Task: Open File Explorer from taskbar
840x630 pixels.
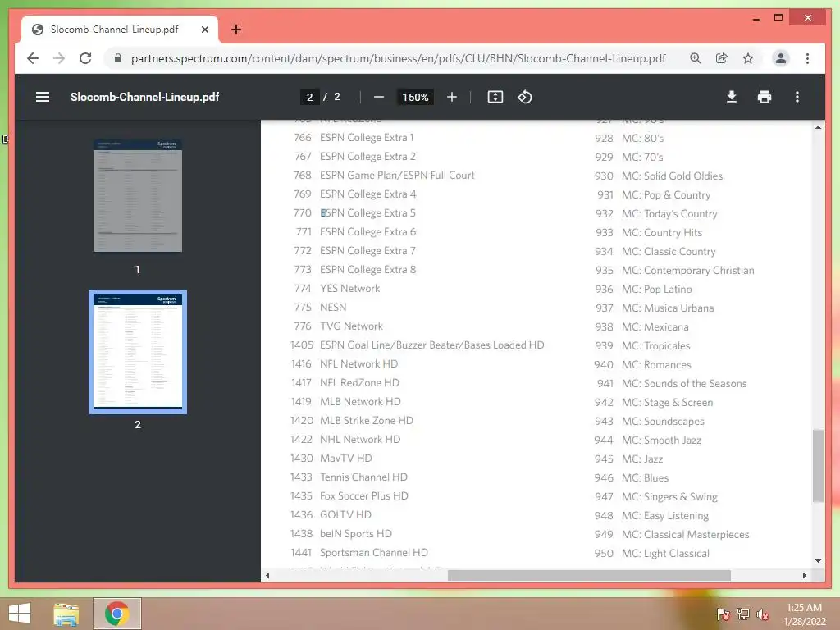Action: pos(66,614)
